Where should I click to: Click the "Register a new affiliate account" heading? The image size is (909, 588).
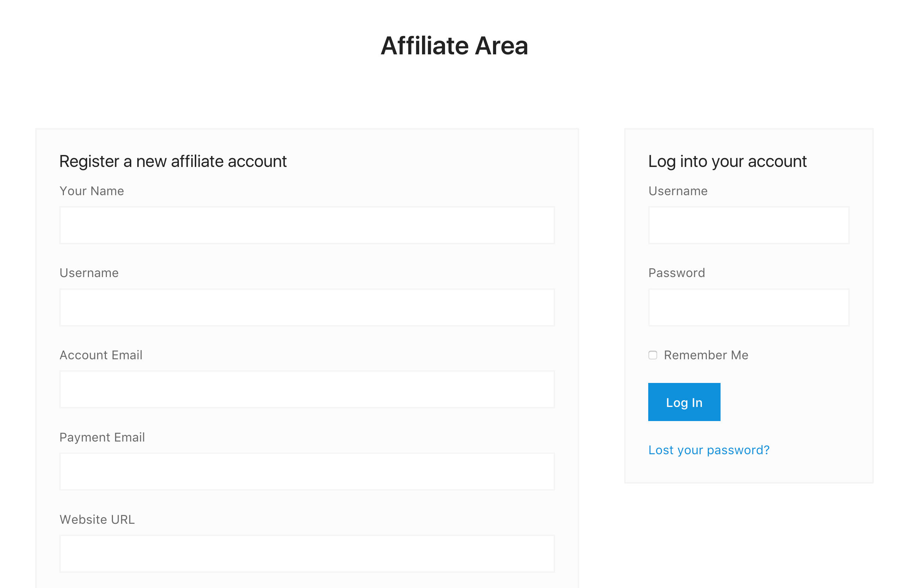(173, 162)
